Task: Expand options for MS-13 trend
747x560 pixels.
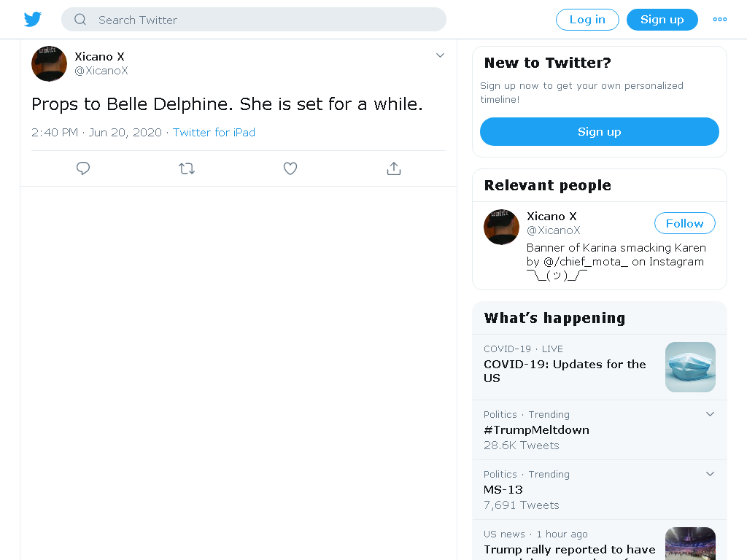Action: [x=710, y=474]
